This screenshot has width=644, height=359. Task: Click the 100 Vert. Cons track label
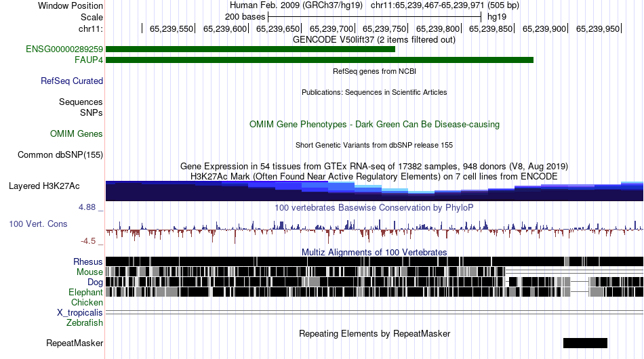(38, 224)
